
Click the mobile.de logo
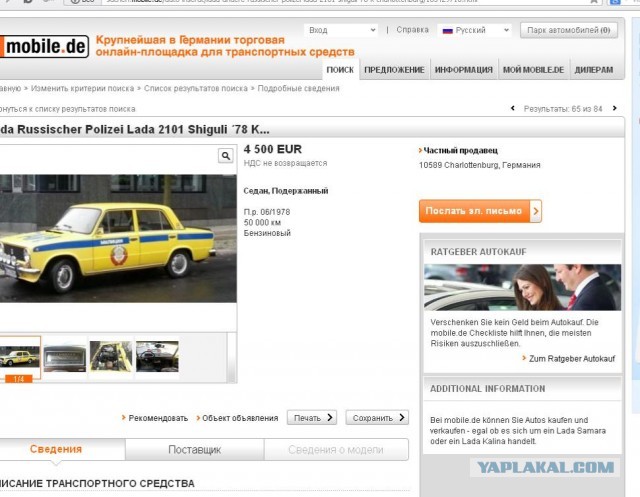(x=44, y=47)
